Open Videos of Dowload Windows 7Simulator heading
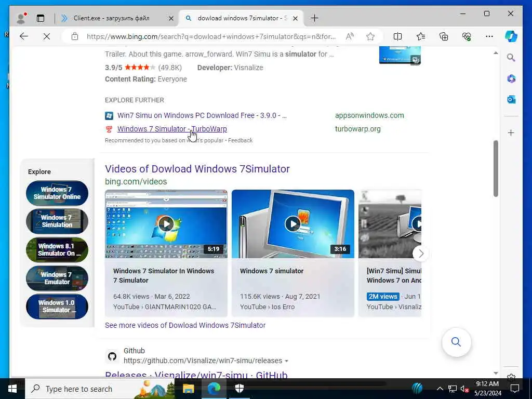The image size is (532, 399). pyautogui.click(x=197, y=169)
